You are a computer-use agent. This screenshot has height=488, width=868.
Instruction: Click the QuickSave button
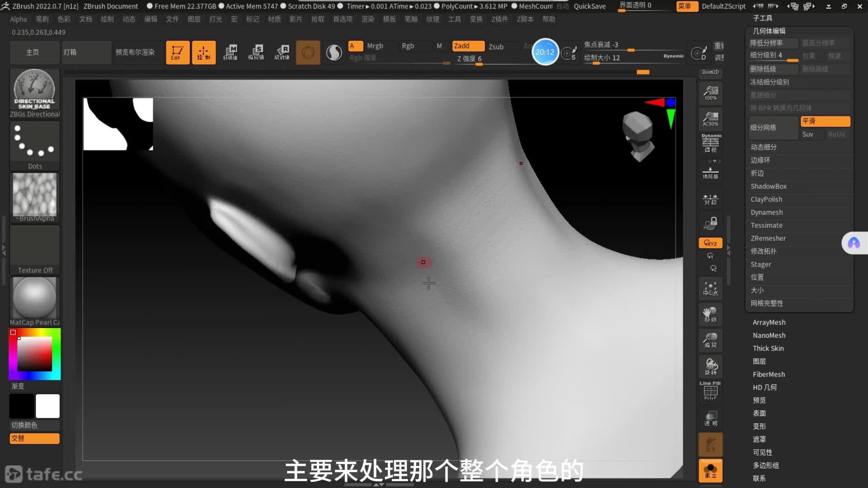pos(590,6)
